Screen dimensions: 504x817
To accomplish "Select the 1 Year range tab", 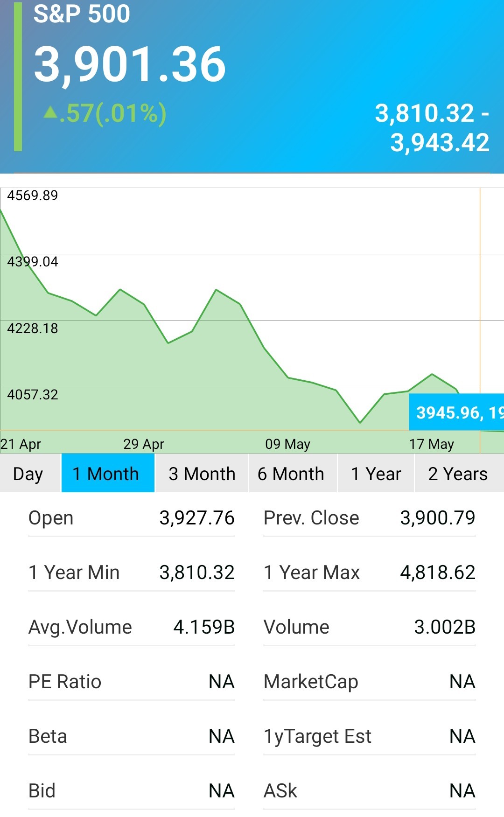I will (x=376, y=473).
